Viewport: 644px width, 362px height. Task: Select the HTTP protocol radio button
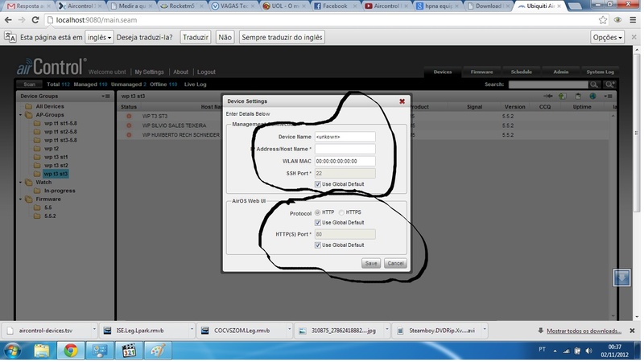pos(319,213)
